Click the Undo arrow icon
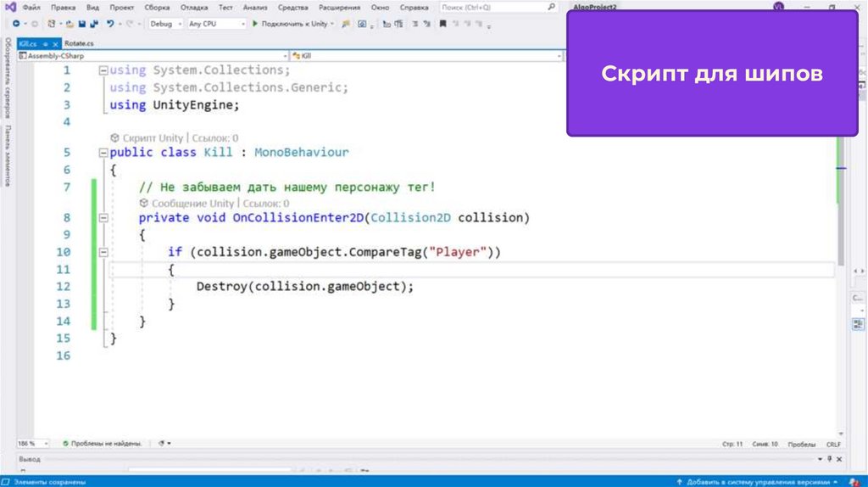The height and width of the screenshot is (487, 868). (x=110, y=24)
